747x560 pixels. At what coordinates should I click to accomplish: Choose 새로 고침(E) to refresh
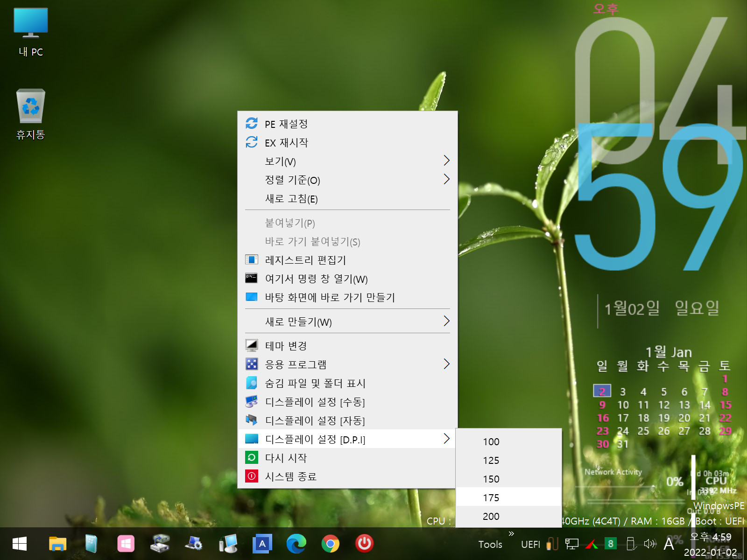tap(347, 198)
